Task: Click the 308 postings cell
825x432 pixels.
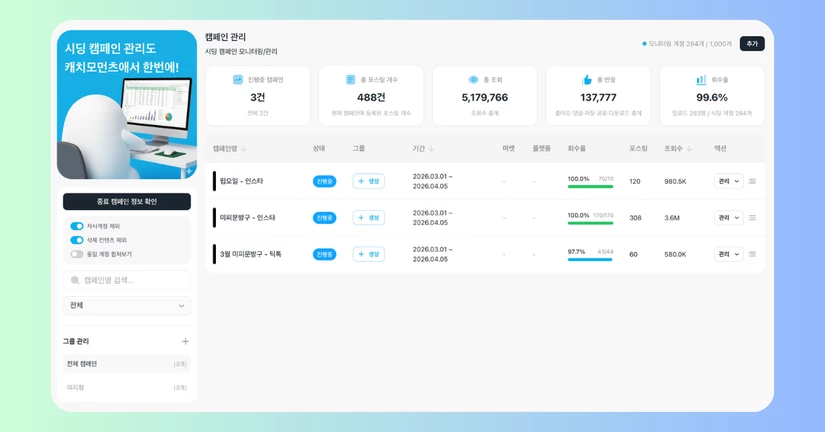Action: click(635, 217)
